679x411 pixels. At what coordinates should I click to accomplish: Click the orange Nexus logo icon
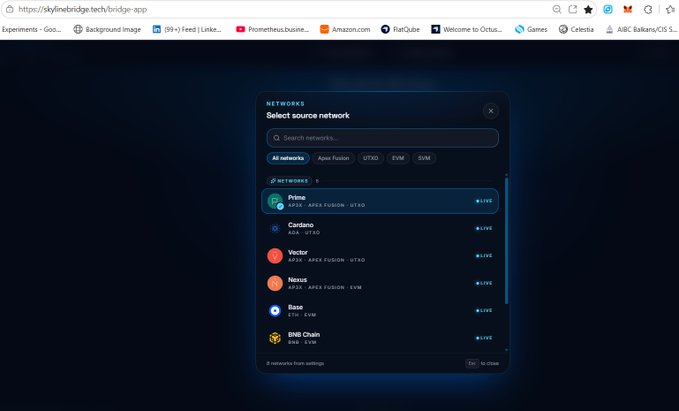[275, 283]
